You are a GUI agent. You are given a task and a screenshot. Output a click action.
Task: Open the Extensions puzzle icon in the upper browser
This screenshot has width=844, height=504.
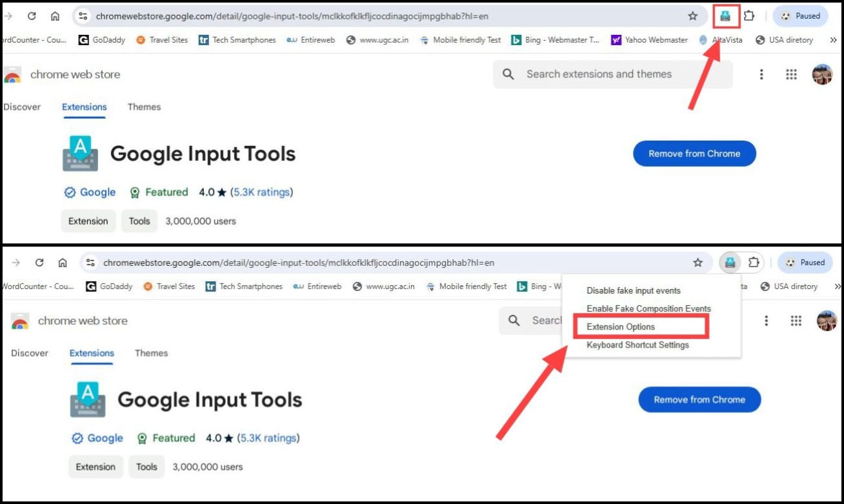click(x=749, y=16)
